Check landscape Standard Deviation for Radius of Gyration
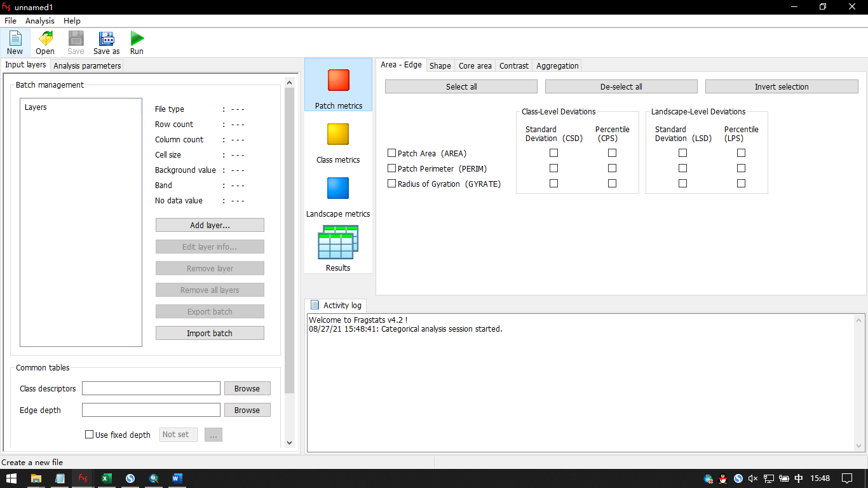The width and height of the screenshot is (868, 488). (x=682, y=184)
